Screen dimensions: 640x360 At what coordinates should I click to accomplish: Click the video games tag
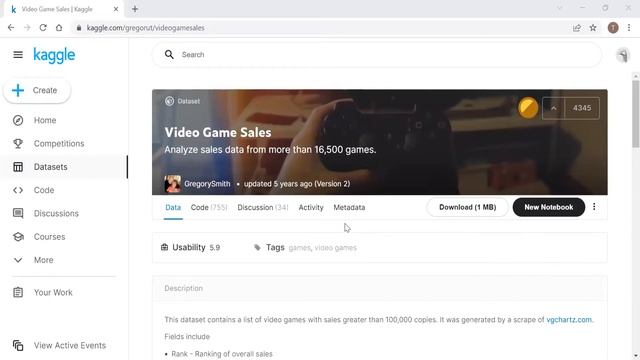pos(336,248)
